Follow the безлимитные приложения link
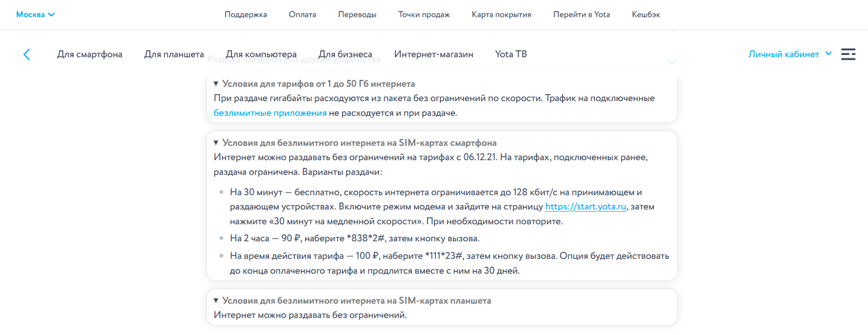Viewport: 868px width, 335px height. pos(270,113)
